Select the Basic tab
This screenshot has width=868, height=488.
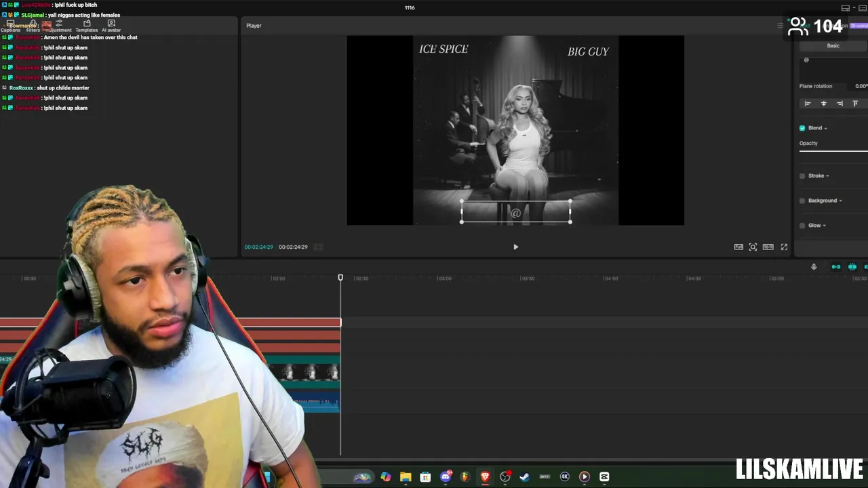click(833, 46)
